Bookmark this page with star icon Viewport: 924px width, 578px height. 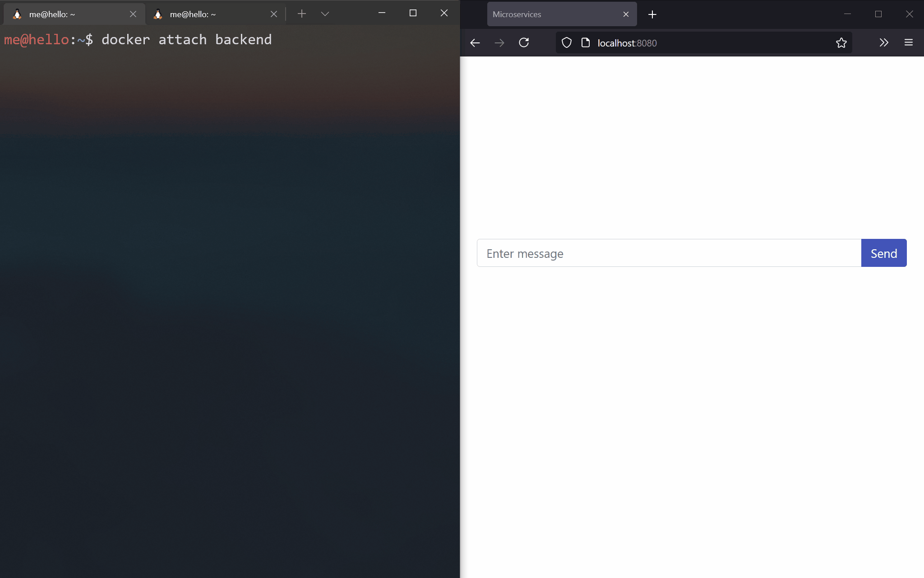tap(841, 43)
